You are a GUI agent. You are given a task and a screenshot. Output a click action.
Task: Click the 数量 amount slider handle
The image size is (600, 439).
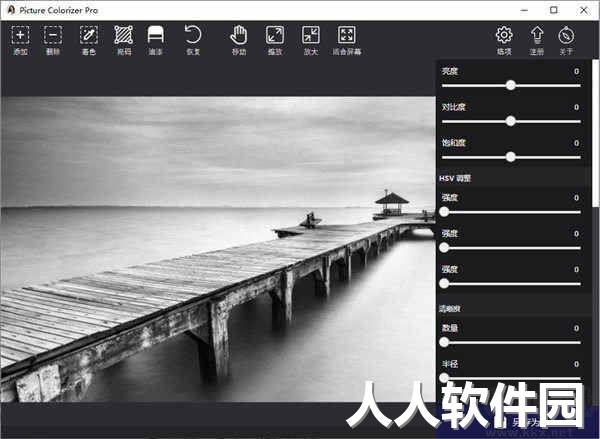[444, 342]
